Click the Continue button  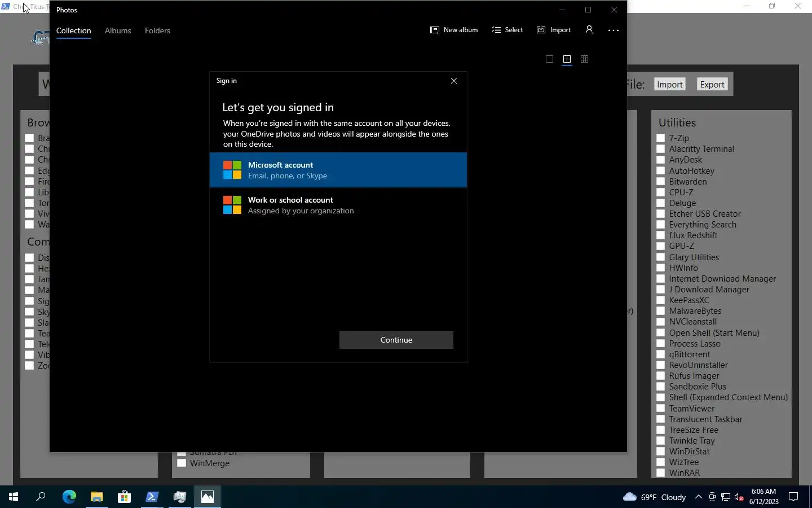pos(396,340)
